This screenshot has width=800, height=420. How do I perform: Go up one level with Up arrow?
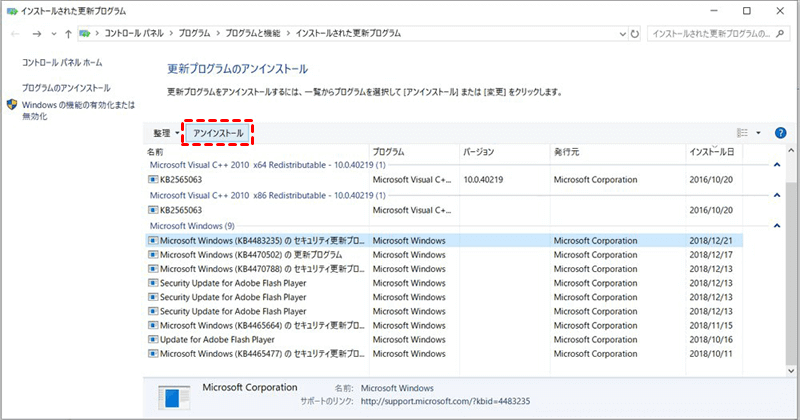pyautogui.click(x=68, y=34)
